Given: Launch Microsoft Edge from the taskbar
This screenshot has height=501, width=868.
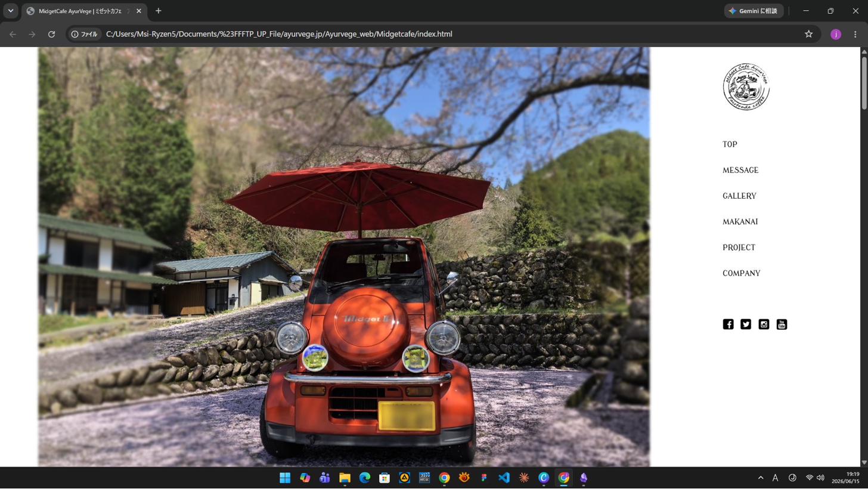Looking at the screenshot, I should click(x=364, y=478).
